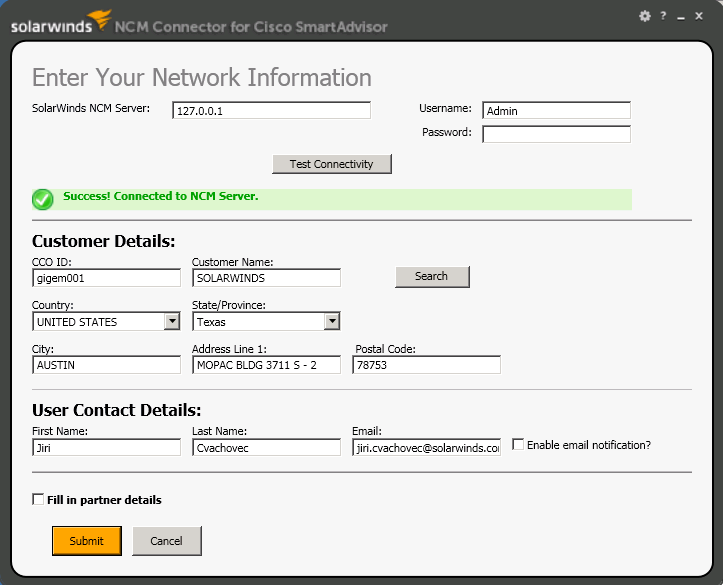
Task: Expand the Country dropdown arrow
Action: [x=172, y=321]
